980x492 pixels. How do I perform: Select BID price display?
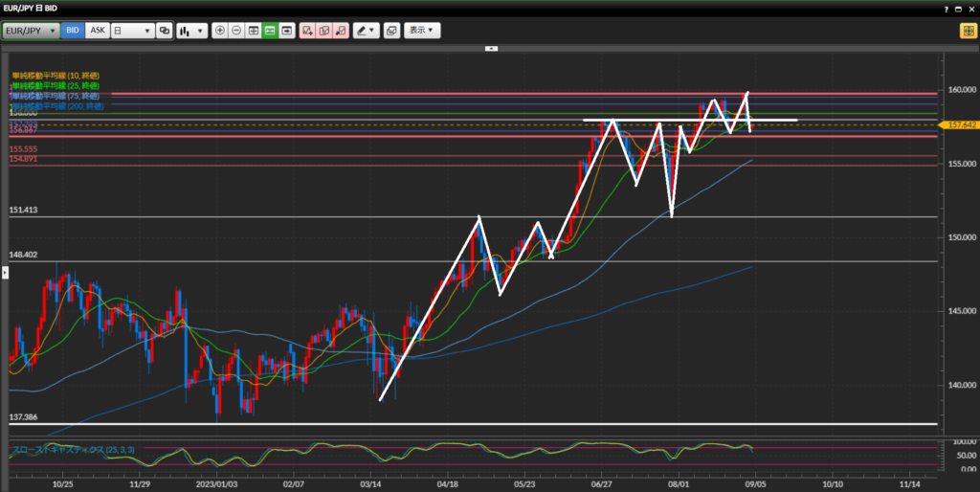pos(73,31)
